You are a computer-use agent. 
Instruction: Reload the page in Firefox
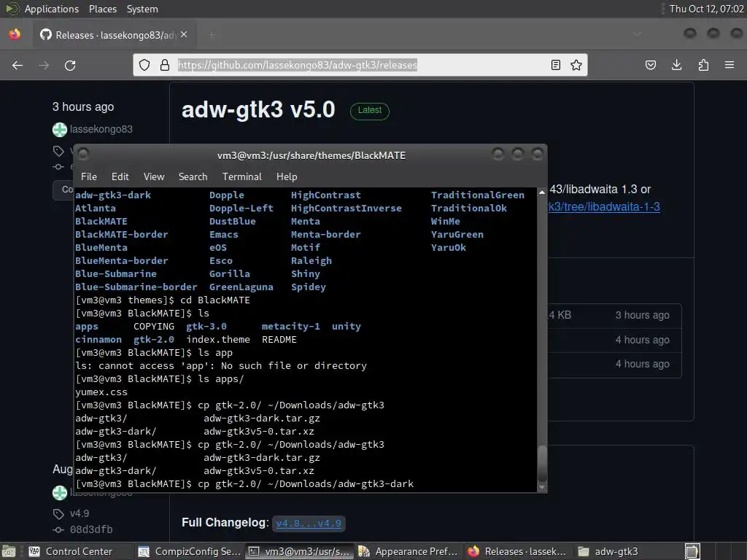70,65
